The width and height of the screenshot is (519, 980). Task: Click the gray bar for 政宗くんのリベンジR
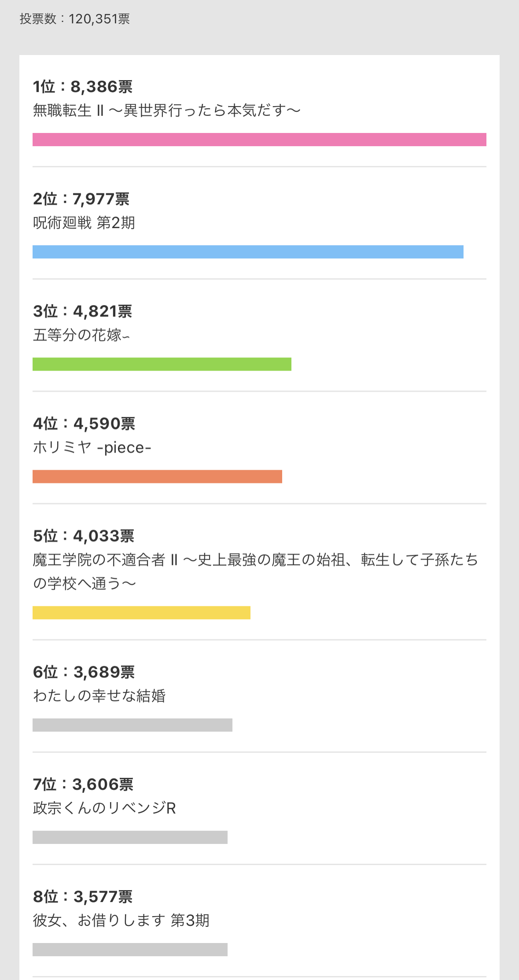130,837
